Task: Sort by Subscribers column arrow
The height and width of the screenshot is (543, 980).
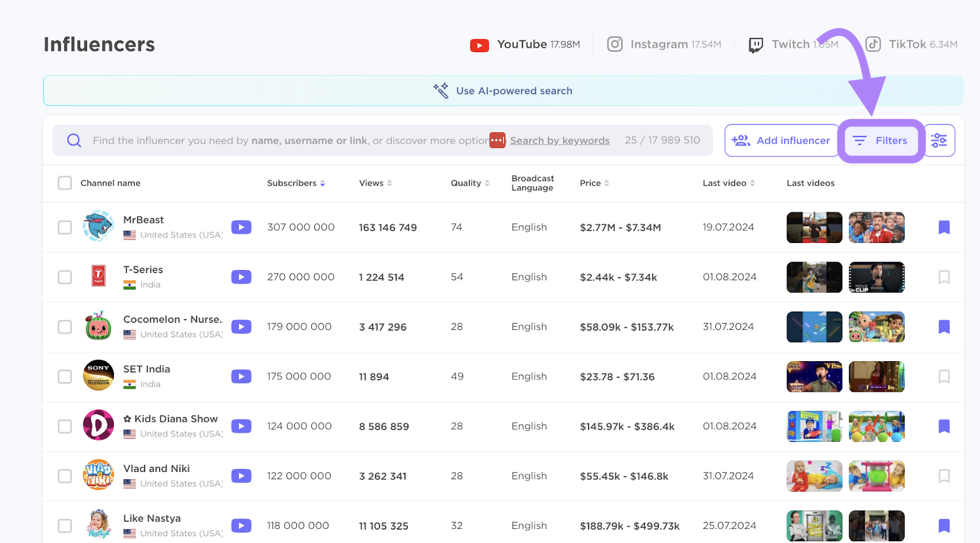Action: (x=323, y=183)
